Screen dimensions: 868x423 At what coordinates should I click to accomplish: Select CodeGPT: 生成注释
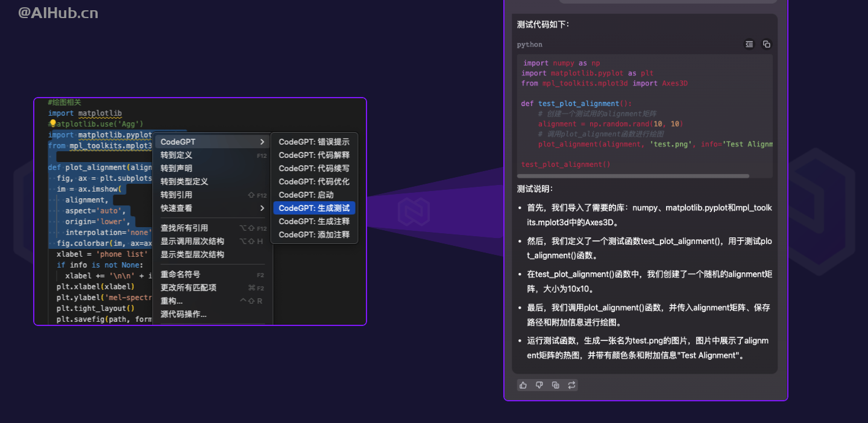314,221
